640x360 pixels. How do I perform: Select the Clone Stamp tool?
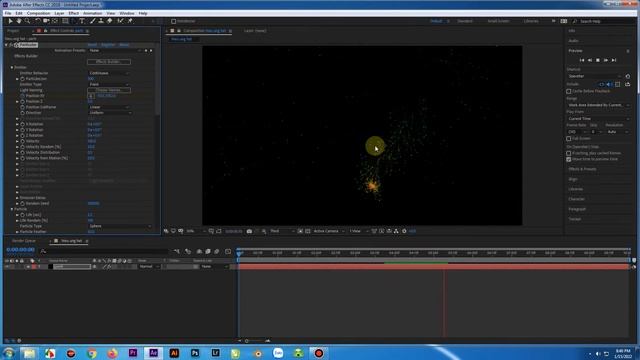pos(101,21)
